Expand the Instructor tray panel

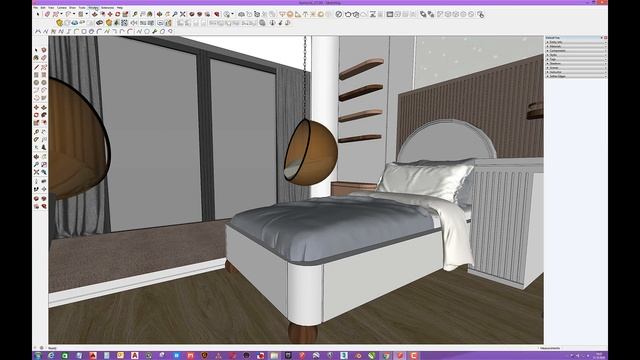[576, 72]
